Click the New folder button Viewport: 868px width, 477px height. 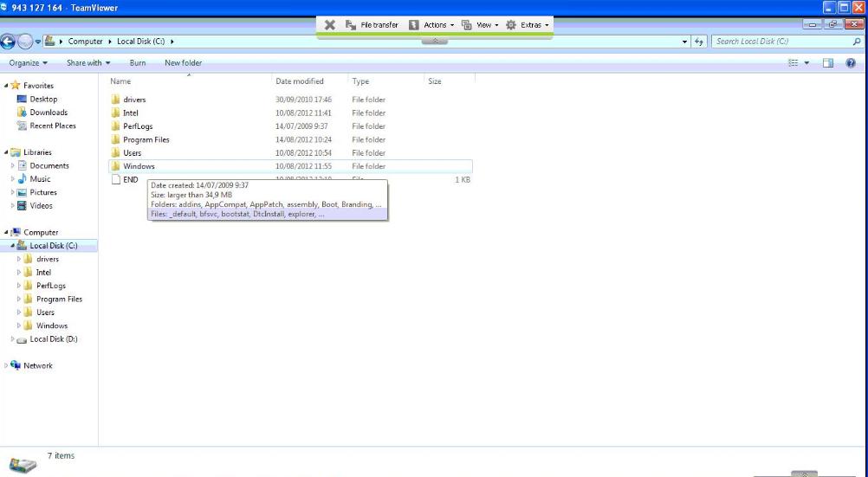[x=183, y=63]
